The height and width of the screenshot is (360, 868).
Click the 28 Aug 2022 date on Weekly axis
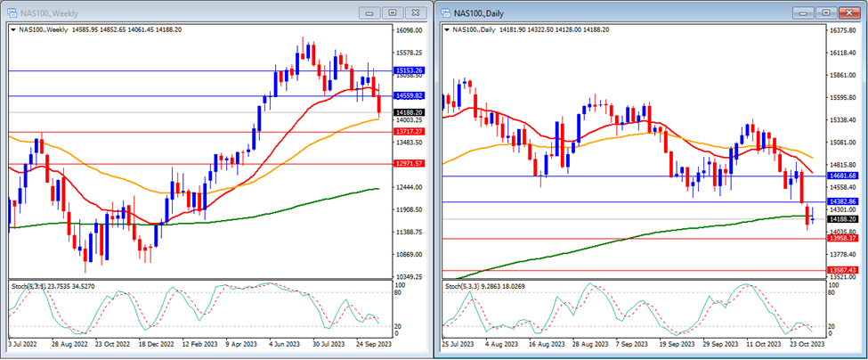69,343
